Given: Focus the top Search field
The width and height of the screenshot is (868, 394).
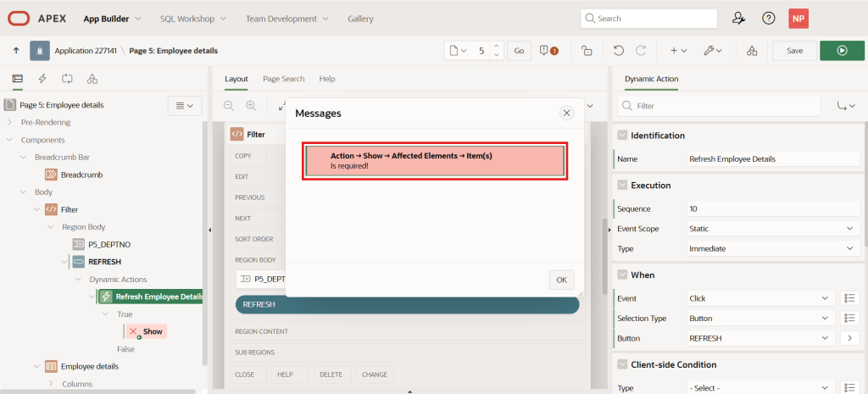Looking at the screenshot, I should pos(648,19).
